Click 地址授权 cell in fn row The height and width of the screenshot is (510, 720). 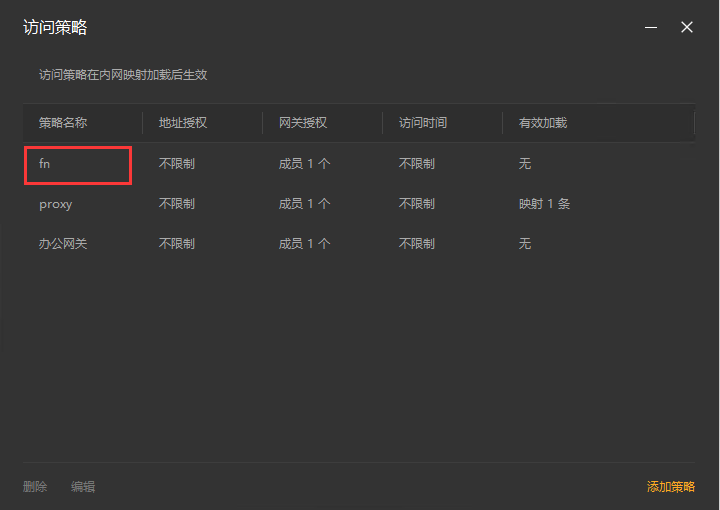click(x=177, y=163)
